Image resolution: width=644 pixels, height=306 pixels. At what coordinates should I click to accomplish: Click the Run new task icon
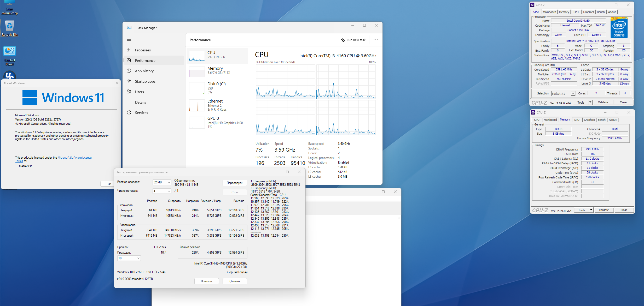(343, 40)
